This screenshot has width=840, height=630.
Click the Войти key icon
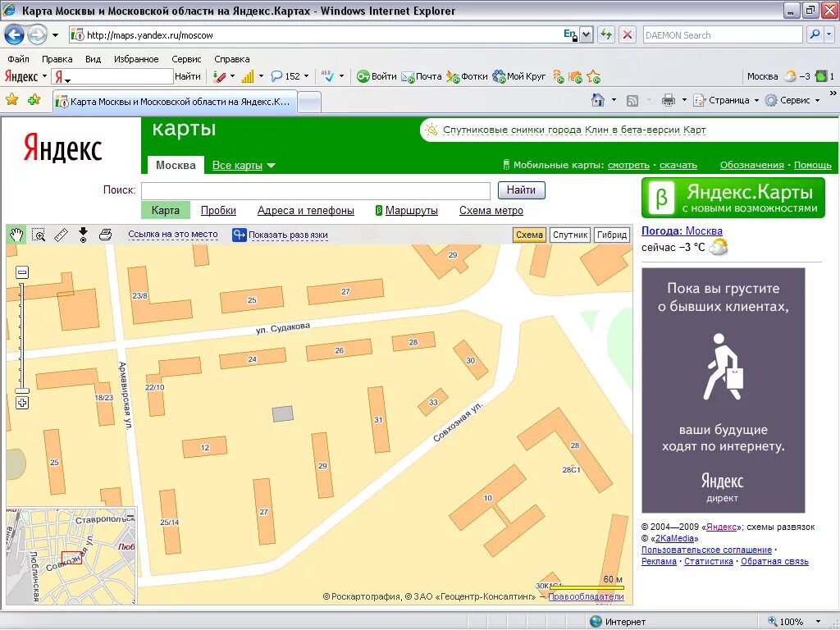(x=363, y=76)
